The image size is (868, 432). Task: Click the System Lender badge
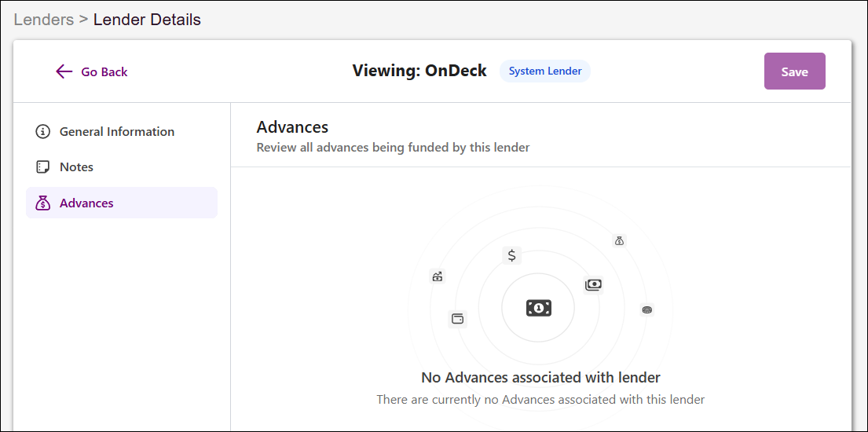click(x=544, y=71)
